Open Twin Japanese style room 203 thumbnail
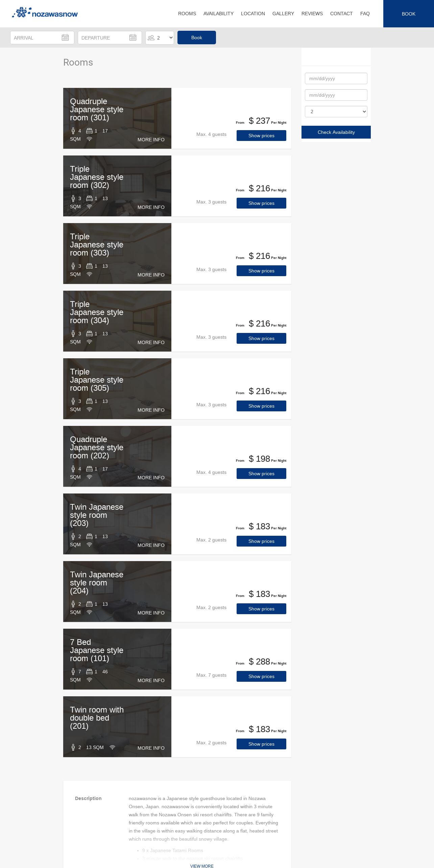Screen dimensions: 434x868 point(117,524)
